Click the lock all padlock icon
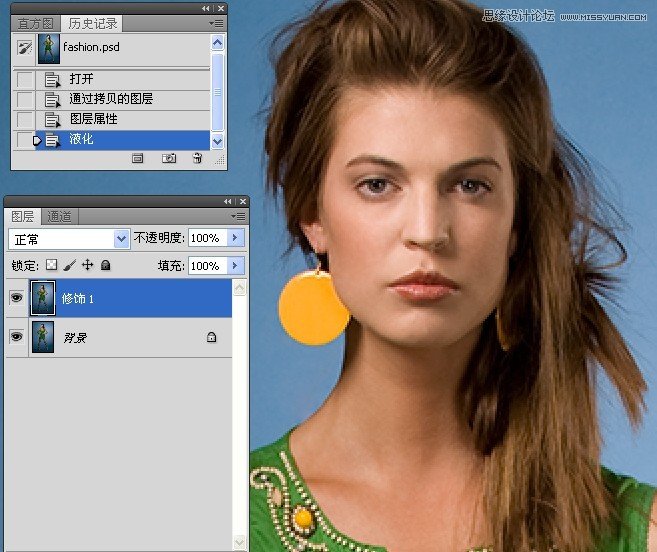 pyautogui.click(x=105, y=265)
